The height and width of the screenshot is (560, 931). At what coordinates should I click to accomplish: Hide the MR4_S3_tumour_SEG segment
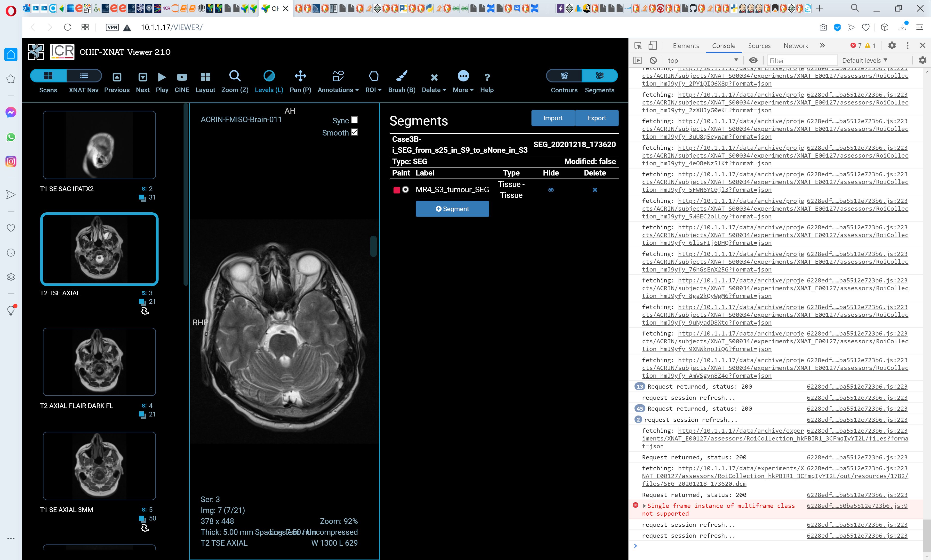551,190
